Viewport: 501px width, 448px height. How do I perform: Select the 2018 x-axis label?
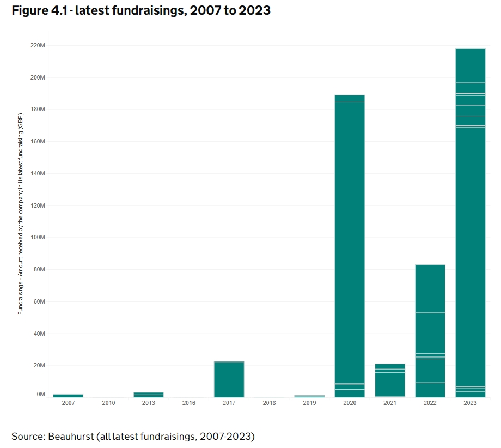pyautogui.click(x=269, y=403)
